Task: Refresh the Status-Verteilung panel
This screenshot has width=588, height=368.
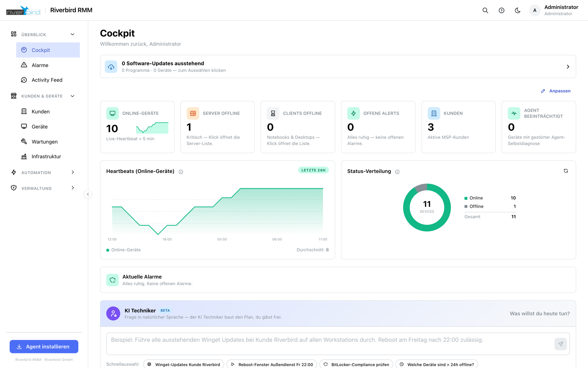Action: point(566,171)
